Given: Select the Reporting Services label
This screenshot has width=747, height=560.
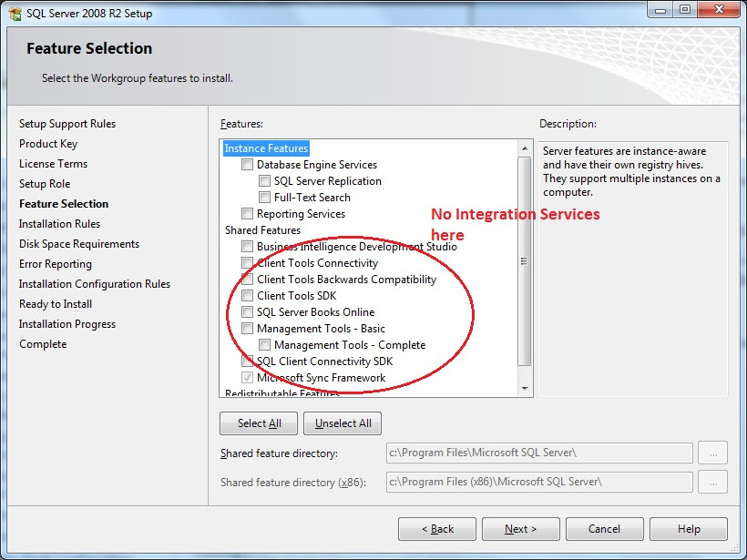Looking at the screenshot, I should (301, 214).
